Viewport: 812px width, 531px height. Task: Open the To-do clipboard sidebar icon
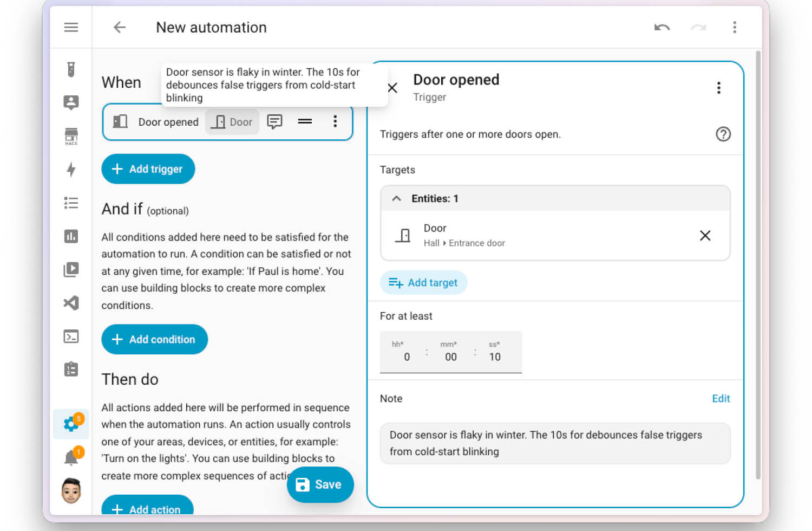[71, 370]
